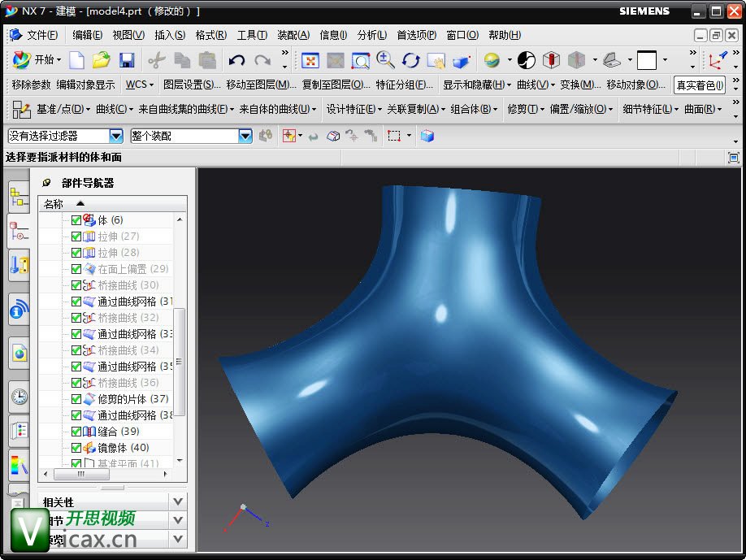This screenshot has width=746, height=560.
Task: Open the 分析(L) menu
Action: point(372,35)
